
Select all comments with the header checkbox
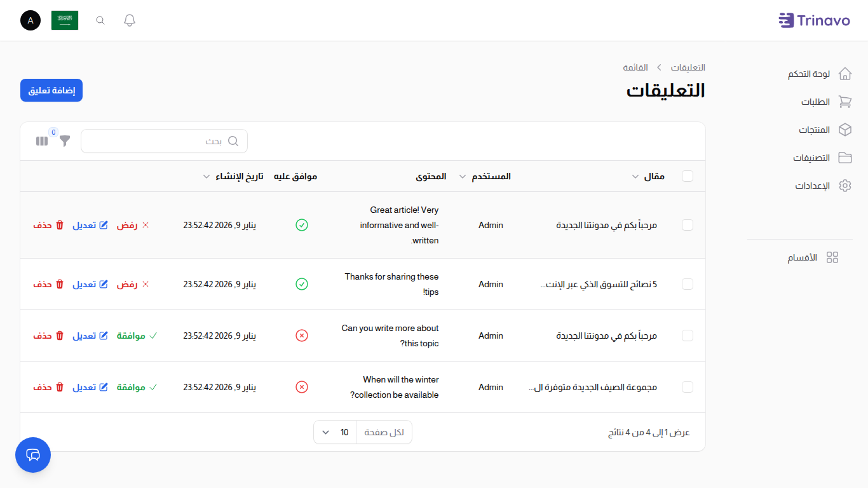(x=688, y=176)
